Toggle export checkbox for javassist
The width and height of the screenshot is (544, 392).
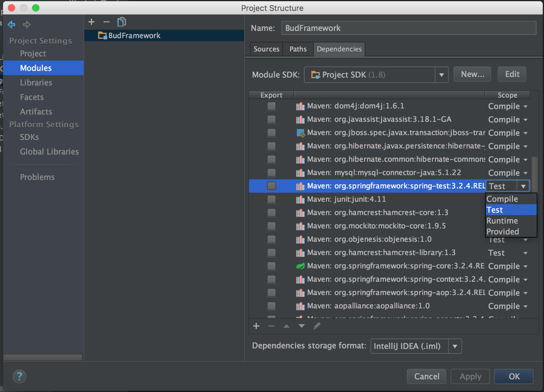[271, 119]
